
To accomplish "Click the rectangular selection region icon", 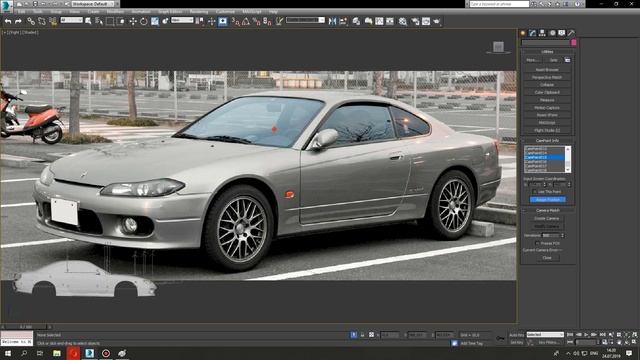I will pos(110,21).
